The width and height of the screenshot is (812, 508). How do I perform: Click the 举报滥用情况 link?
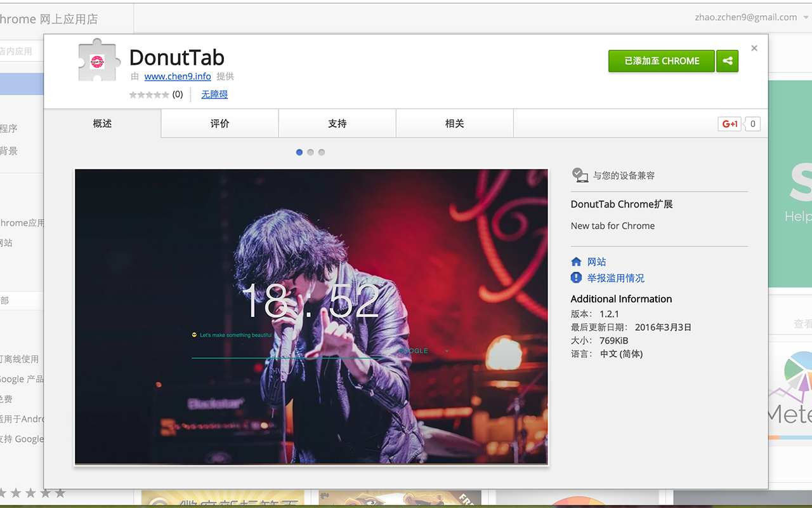click(x=615, y=278)
